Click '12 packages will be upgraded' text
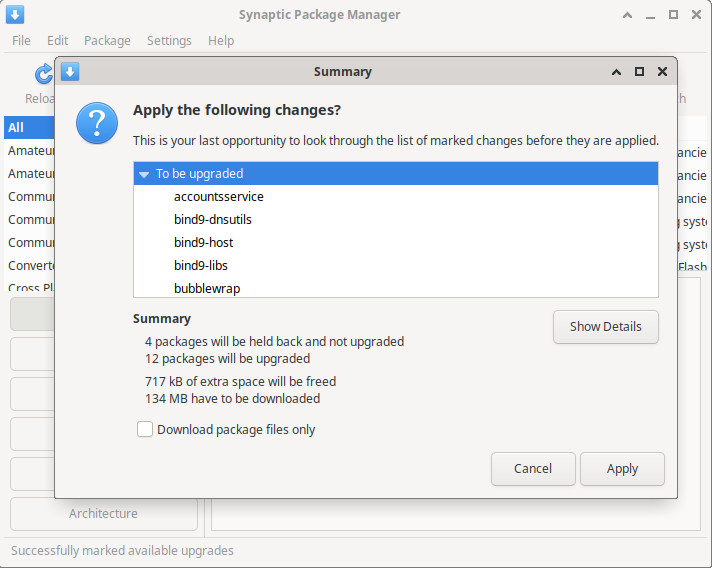 point(227,359)
